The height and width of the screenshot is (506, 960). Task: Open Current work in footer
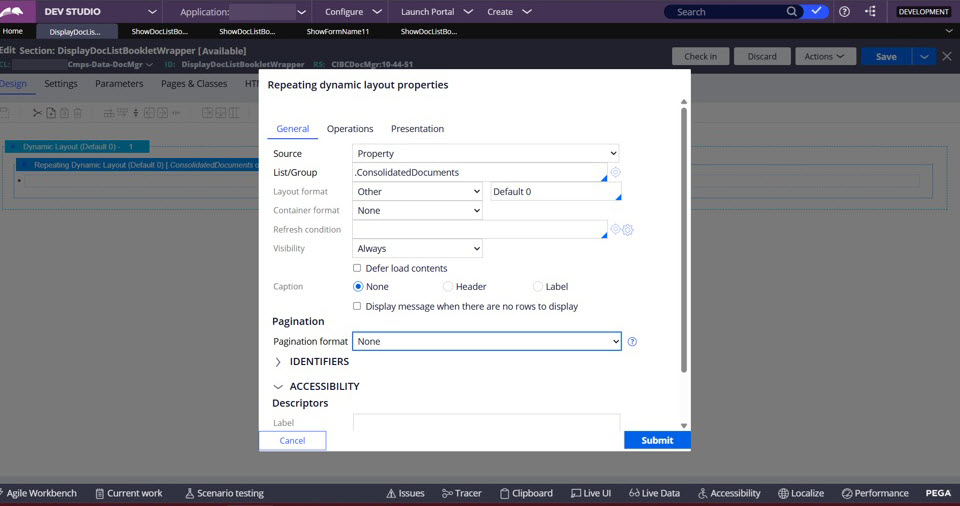click(x=129, y=493)
